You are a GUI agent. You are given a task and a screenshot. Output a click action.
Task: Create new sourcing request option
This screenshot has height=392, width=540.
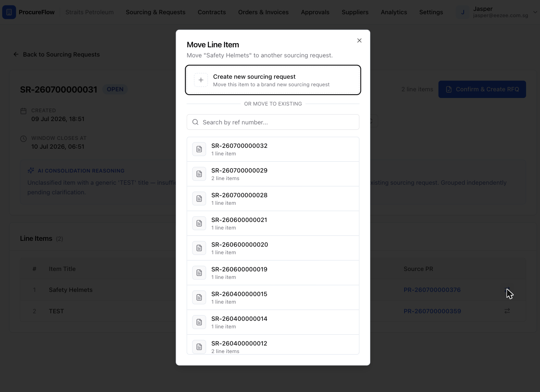coord(273,80)
